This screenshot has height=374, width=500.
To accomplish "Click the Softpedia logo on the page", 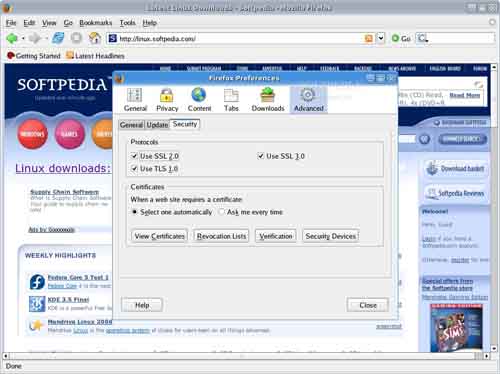I will click(x=62, y=85).
